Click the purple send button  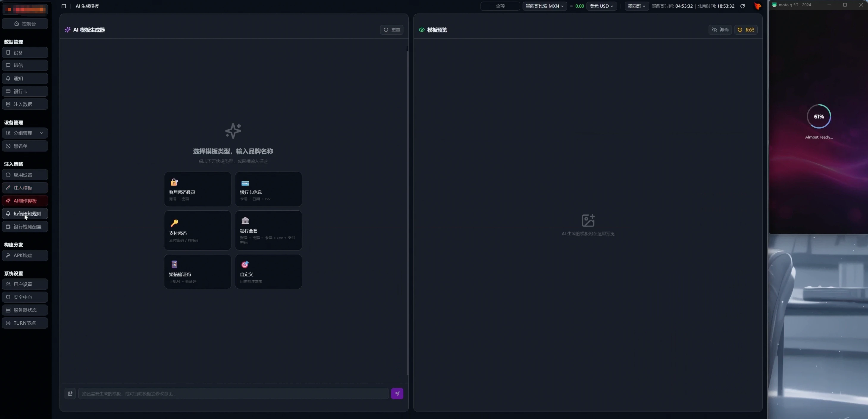(x=397, y=393)
